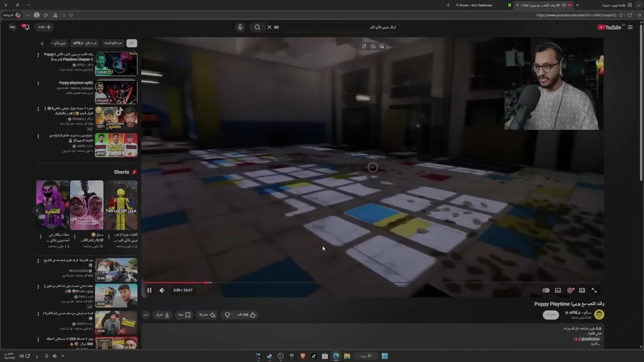
Task: Select the search results filter chip
Action: 113,43
